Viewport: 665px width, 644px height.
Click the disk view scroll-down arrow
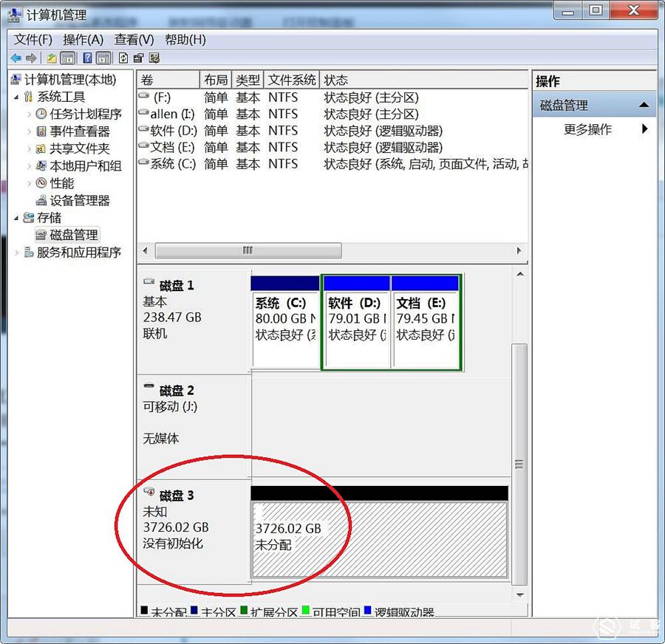tap(520, 595)
